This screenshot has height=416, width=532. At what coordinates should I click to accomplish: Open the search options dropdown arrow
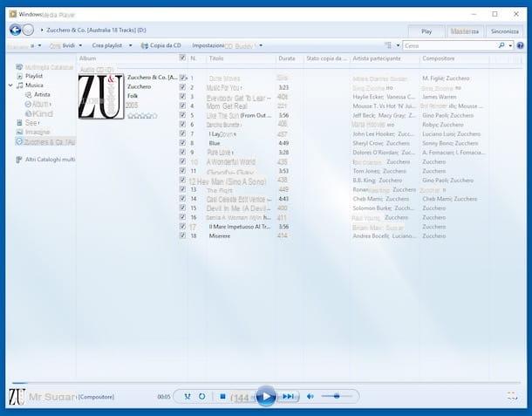(510, 45)
